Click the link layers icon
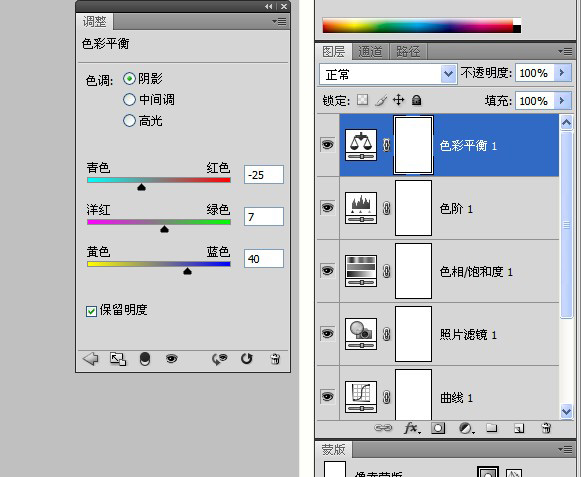 [383, 428]
